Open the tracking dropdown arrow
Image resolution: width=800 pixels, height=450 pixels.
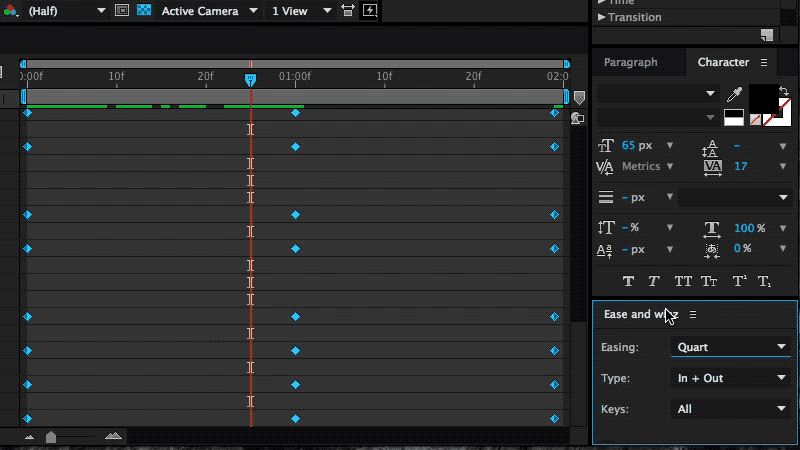[783, 166]
